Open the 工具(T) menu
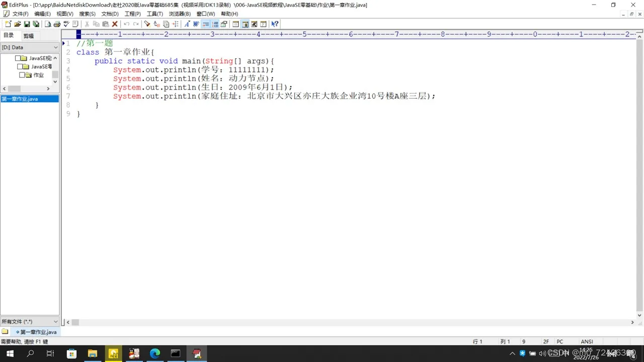 [x=154, y=14]
